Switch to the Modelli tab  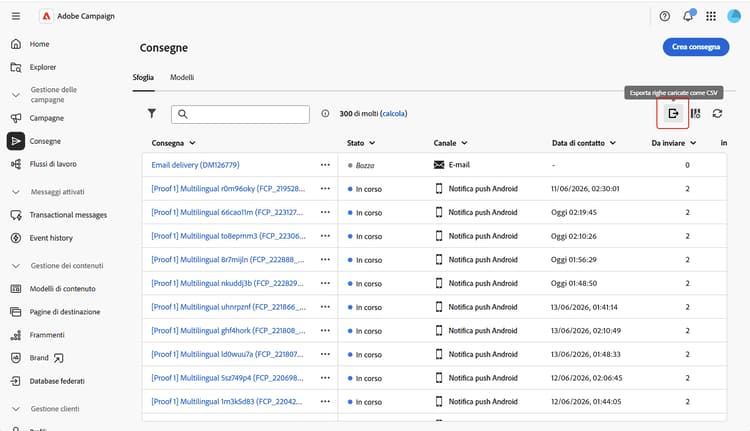182,77
